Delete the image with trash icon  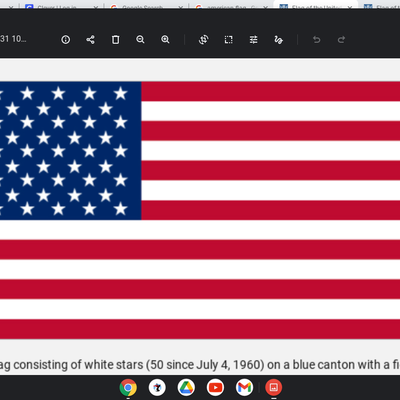(x=115, y=40)
